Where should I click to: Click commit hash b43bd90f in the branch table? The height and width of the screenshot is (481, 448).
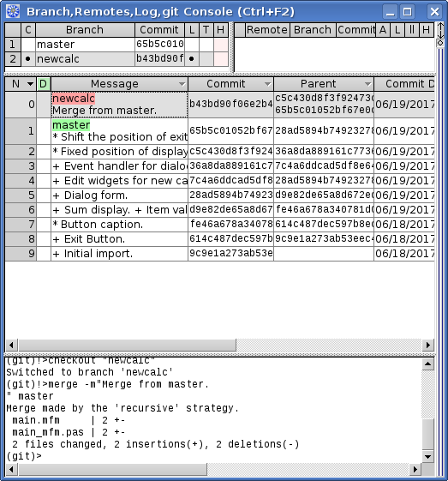(159, 59)
